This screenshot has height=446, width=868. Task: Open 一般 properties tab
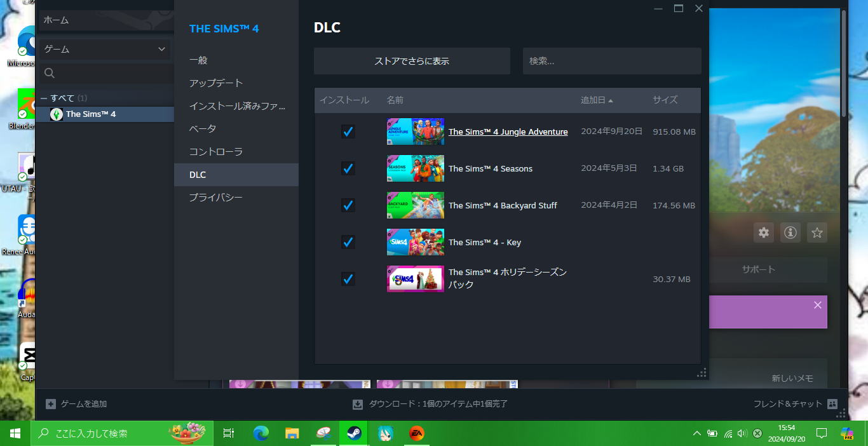tap(236, 60)
